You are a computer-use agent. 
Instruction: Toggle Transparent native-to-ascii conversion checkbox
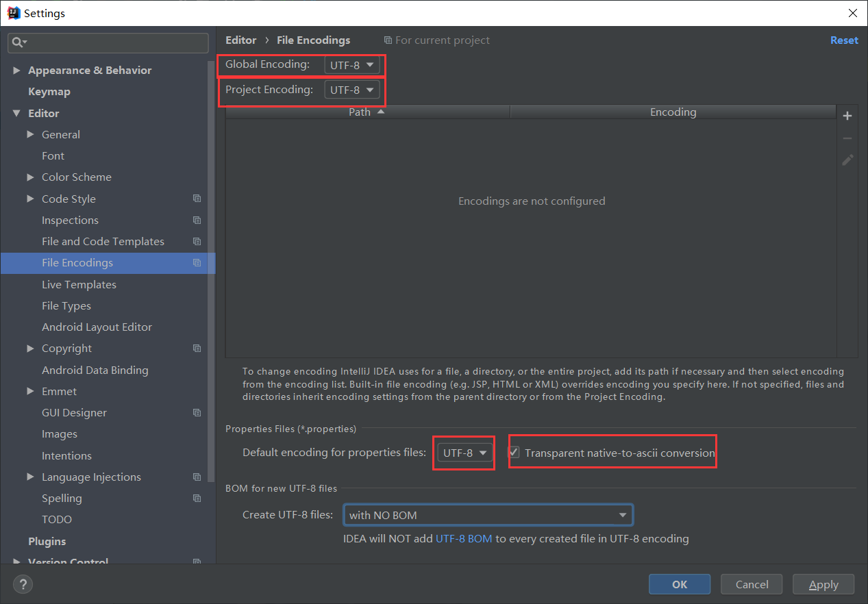513,453
